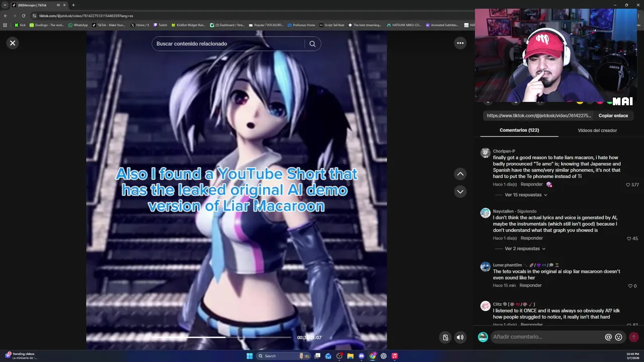This screenshot has width=644, height=362.
Task: Open the Kick bookmark
Action: coord(20,25)
